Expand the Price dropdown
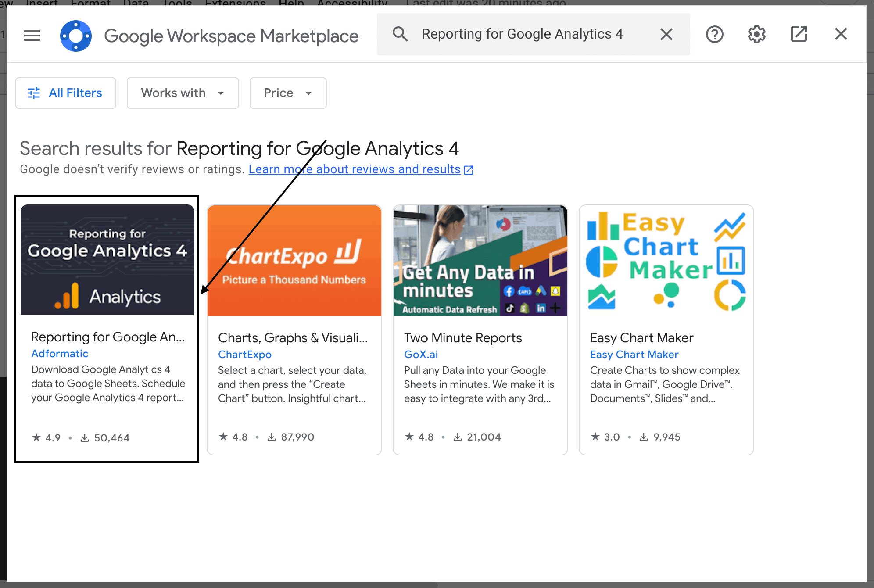Screen dimensions: 874x588 click(288, 93)
